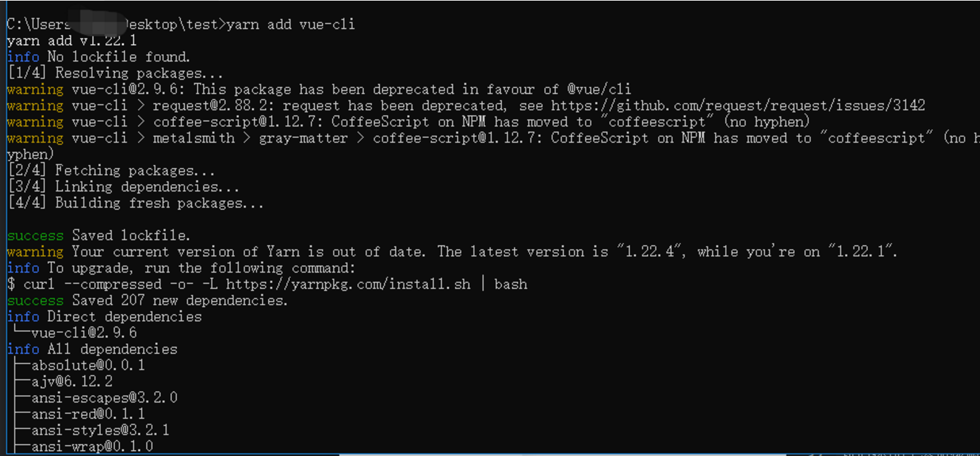This screenshot has height=456, width=980.
Task: Select the vue-cli@2.9.6 direct dependency entry
Action: coord(84,333)
